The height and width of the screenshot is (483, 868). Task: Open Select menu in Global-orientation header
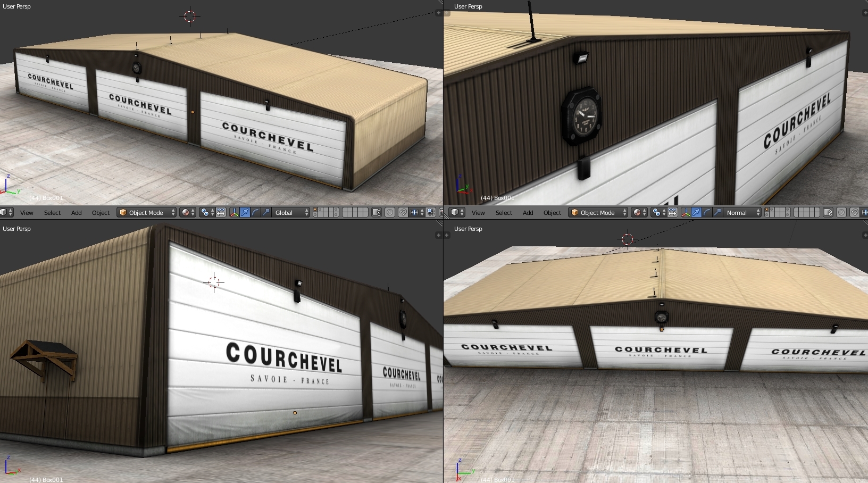[x=52, y=213]
